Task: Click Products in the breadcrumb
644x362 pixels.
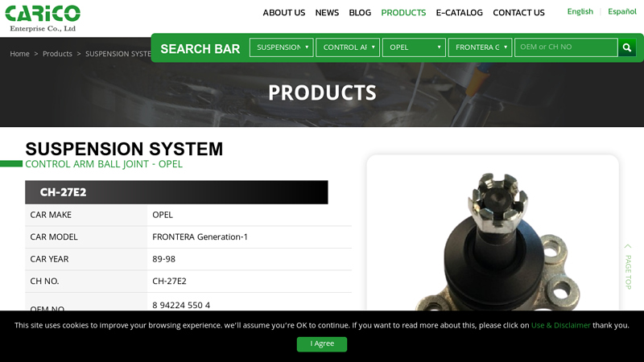Action: [x=57, y=54]
